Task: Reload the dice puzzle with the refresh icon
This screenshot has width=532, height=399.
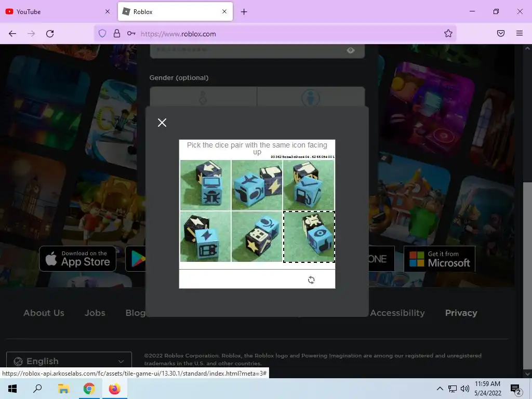Action: click(311, 280)
